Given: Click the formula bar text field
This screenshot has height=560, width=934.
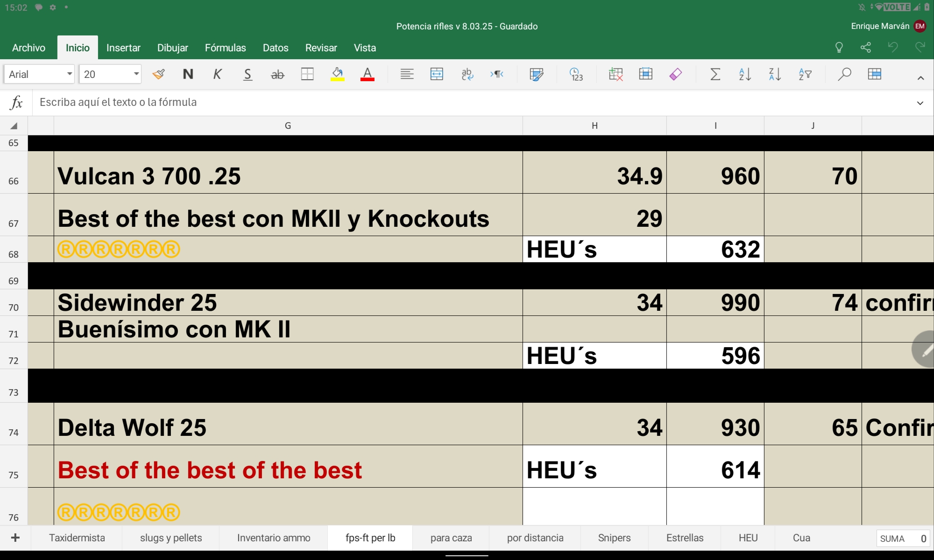Looking at the screenshot, I should tap(472, 102).
